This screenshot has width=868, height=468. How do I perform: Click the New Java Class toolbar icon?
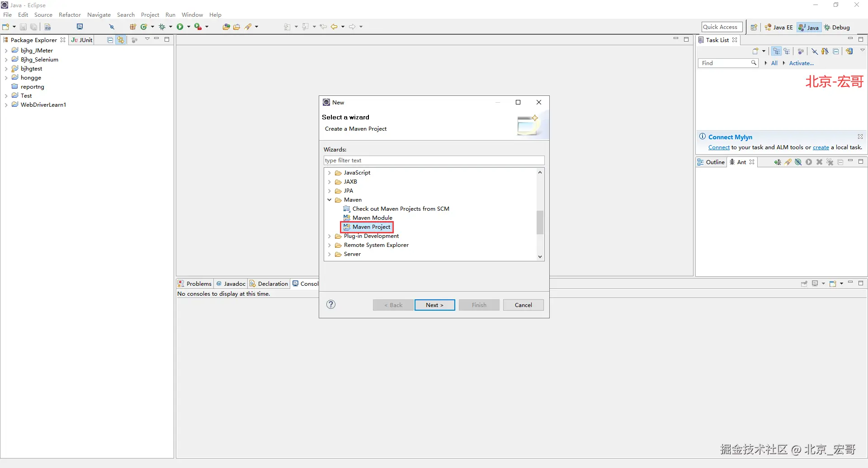[x=144, y=27]
